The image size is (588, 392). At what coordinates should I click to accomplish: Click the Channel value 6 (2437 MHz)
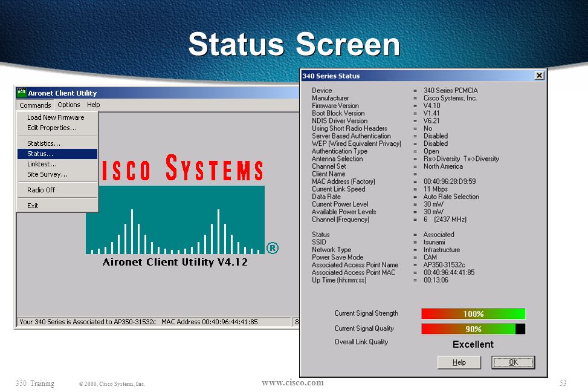tap(445, 219)
